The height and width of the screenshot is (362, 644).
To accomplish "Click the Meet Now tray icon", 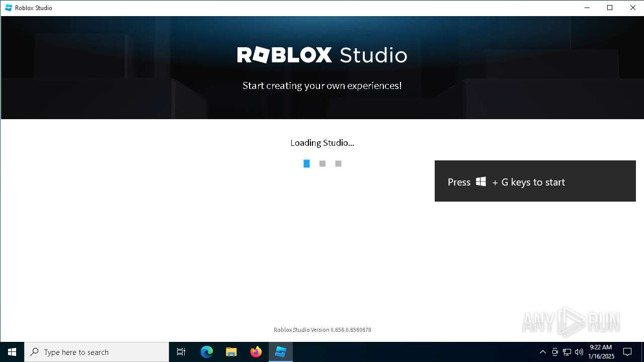I will (x=555, y=352).
